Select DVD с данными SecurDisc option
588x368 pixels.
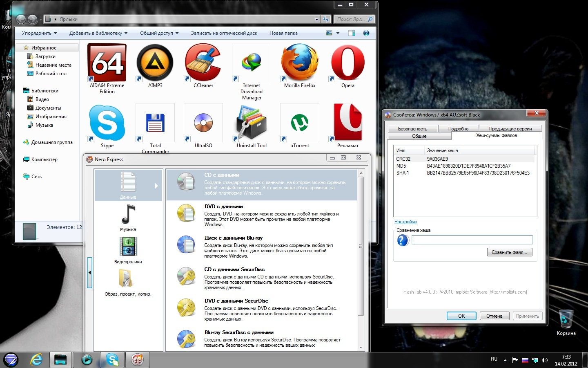pos(262,310)
